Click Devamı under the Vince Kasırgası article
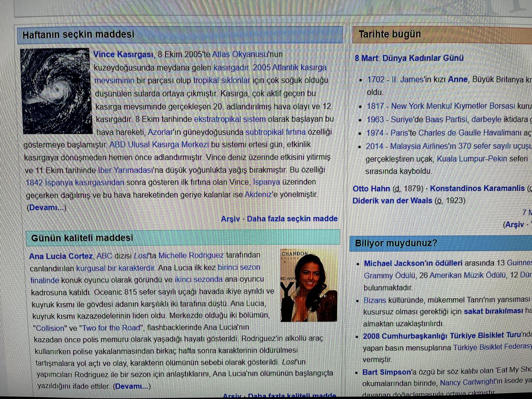The height and width of the screenshot is (399, 532). 47,208
